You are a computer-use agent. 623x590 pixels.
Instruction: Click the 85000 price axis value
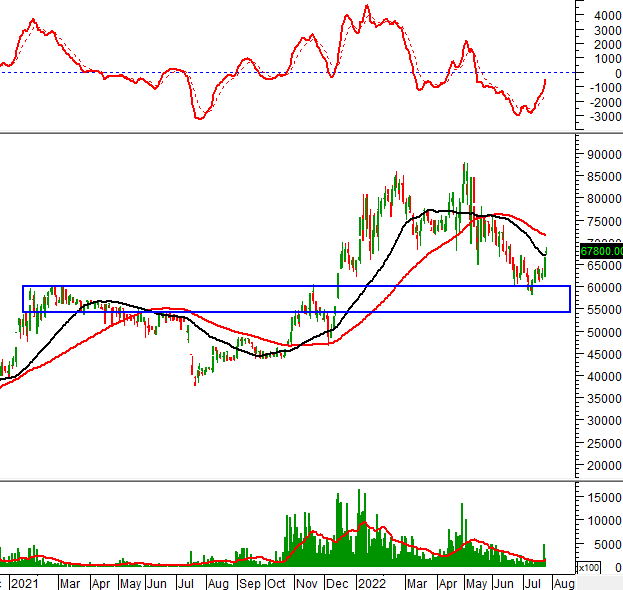tap(604, 177)
